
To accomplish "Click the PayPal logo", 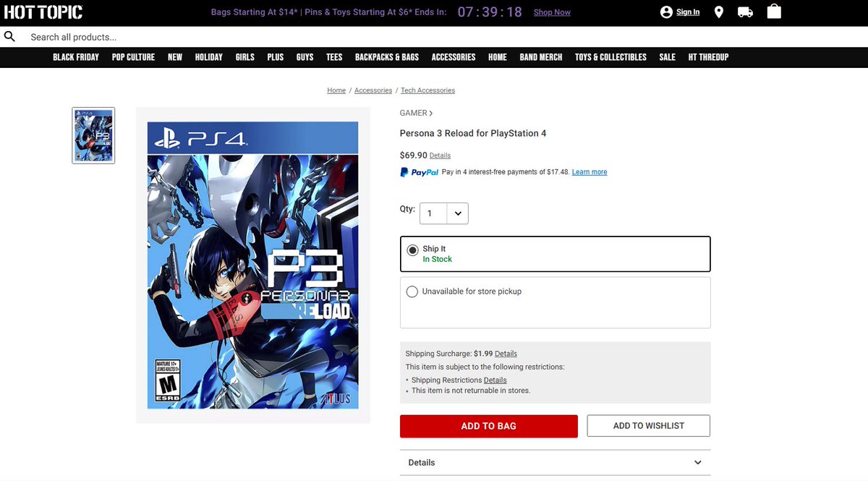I will (420, 172).
